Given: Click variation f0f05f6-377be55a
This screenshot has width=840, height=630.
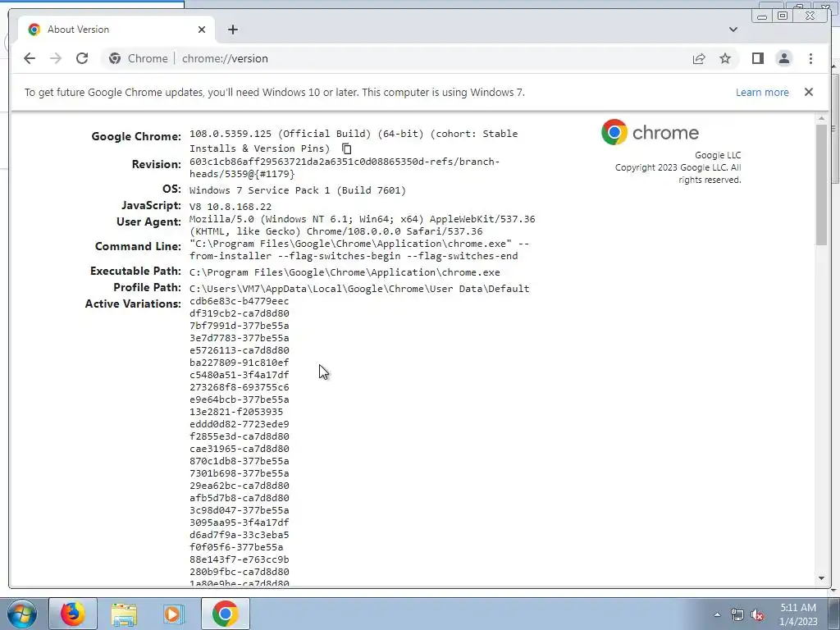Looking at the screenshot, I should coord(236,547).
